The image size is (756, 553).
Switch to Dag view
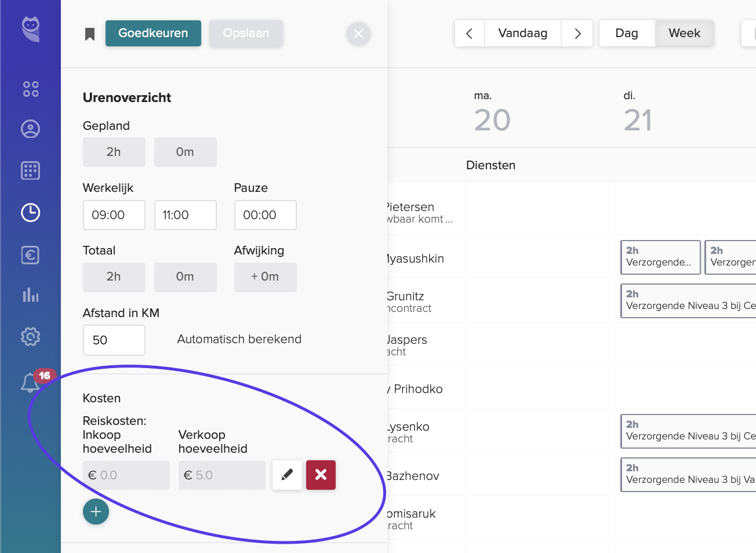(x=627, y=34)
